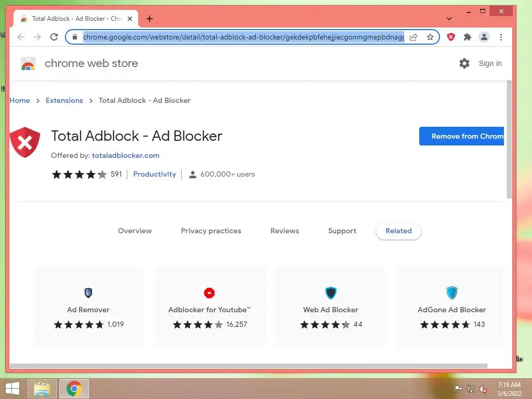Open a new tab with the plus button
The height and width of the screenshot is (399, 532).
coord(150,19)
